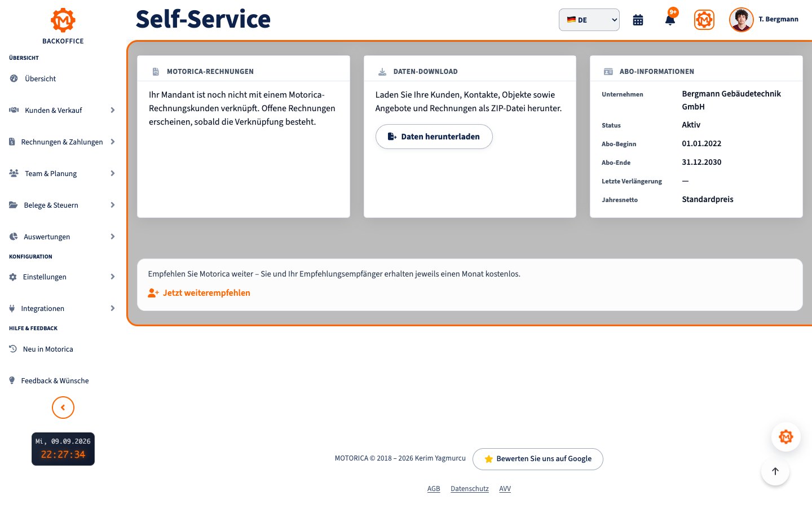Click the Self-Service page heading
This screenshot has height=508, width=812.
203,19
